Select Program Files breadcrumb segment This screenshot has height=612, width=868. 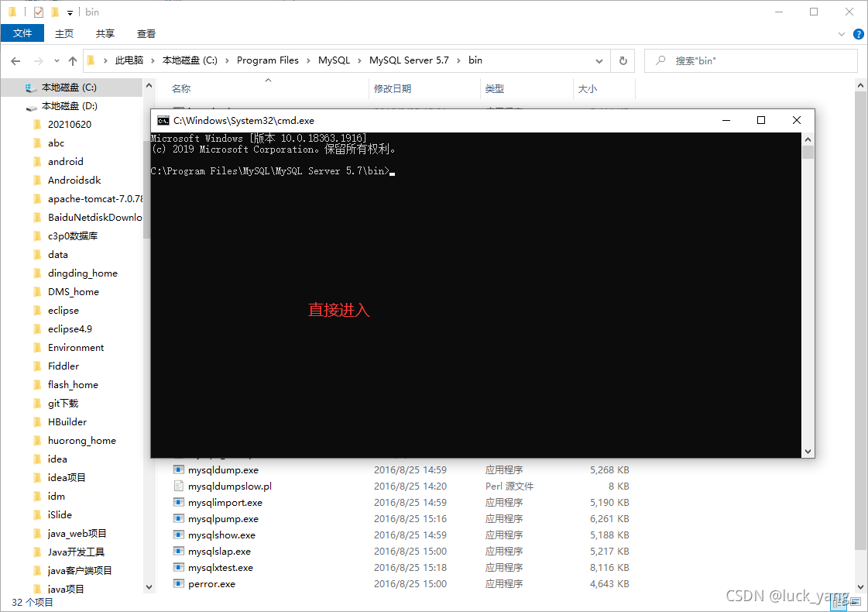click(267, 60)
